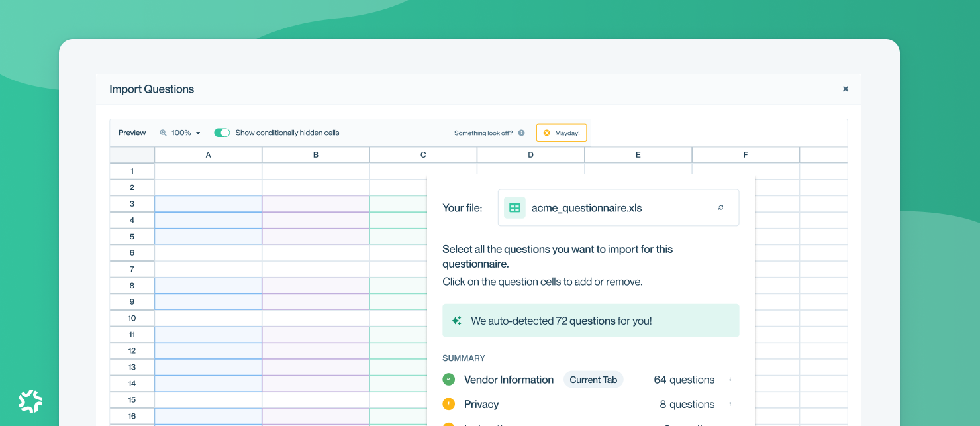Click the select-all corner of the grid
Viewport: 980px width, 426px height.
(132, 155)
